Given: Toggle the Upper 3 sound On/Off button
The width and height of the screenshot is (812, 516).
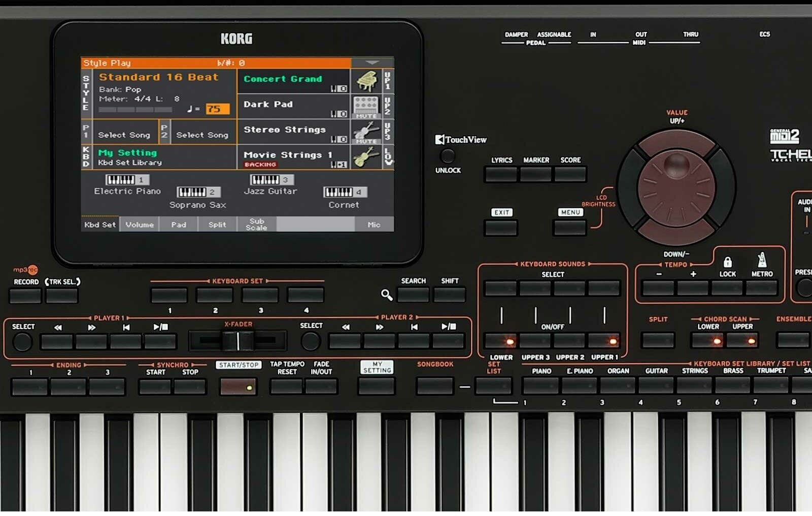Looking at the screenshot, I should (x=535, y=341).
